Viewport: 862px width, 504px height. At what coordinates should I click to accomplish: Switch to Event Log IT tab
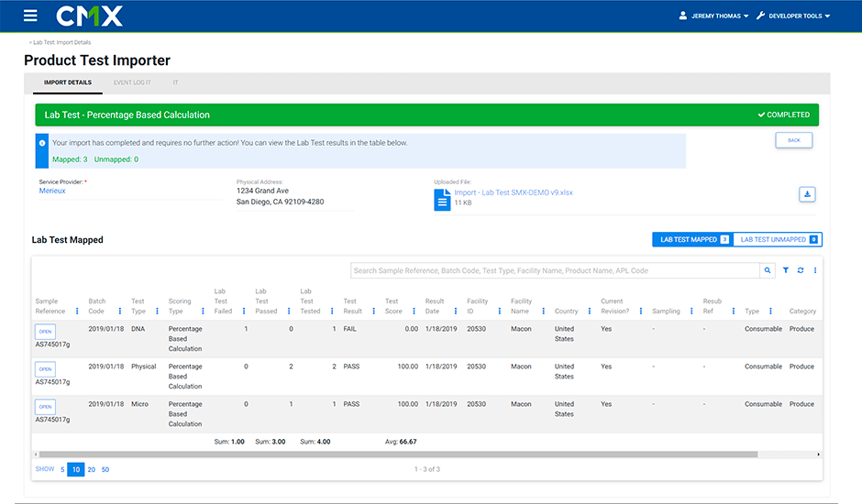pos(132,82)
